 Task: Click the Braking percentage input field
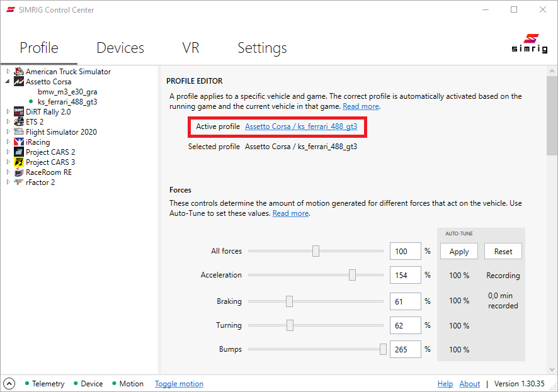pyautogui.click(x=405, y=301)
